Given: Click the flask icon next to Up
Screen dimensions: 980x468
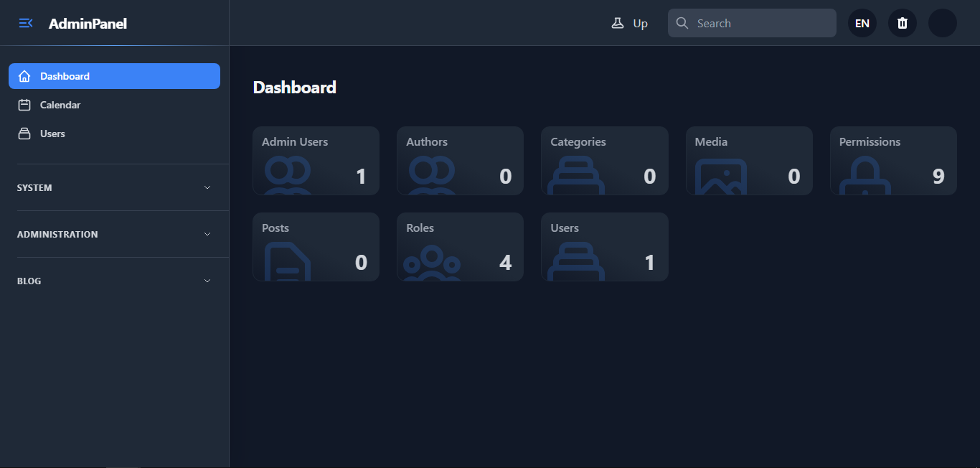Looking at the screenshot, I should pyautogui.click(x=618, y=22).
